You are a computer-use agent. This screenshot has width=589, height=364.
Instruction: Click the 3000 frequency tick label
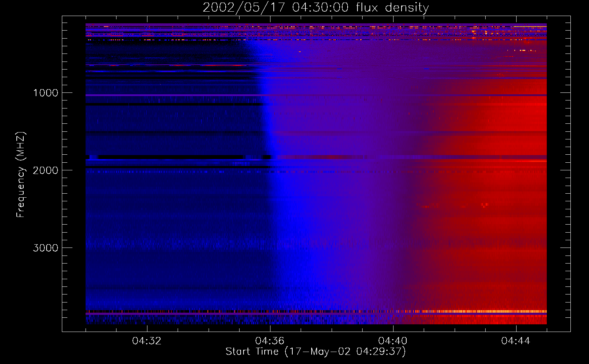(46, 248)
